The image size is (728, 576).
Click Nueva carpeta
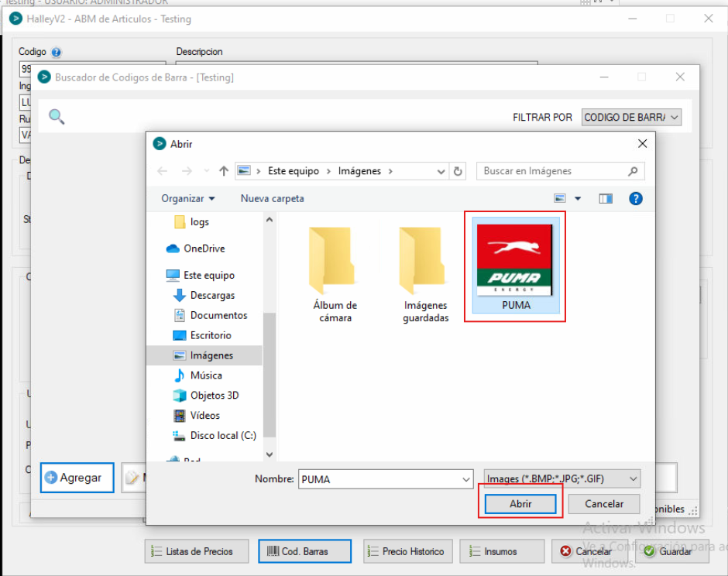(272, 199)
